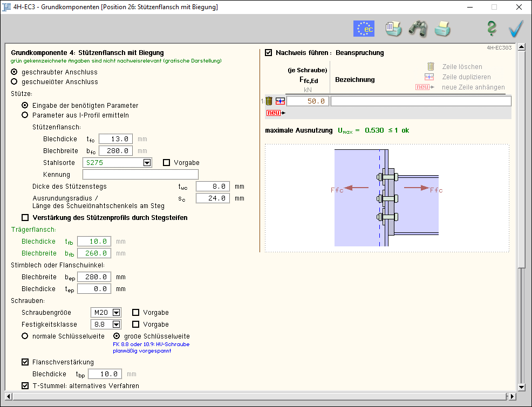Click the vertical scrollbar down arrow
This screenshot has width=532, height=407.
(521, 387)
